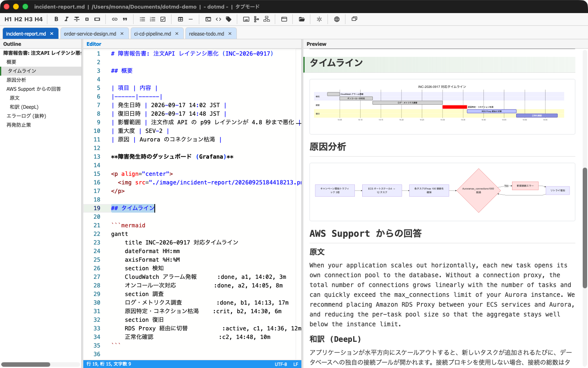588x368 pixels.
Task: Go to 原因分析 in the outline
Action: pos(16,80)
